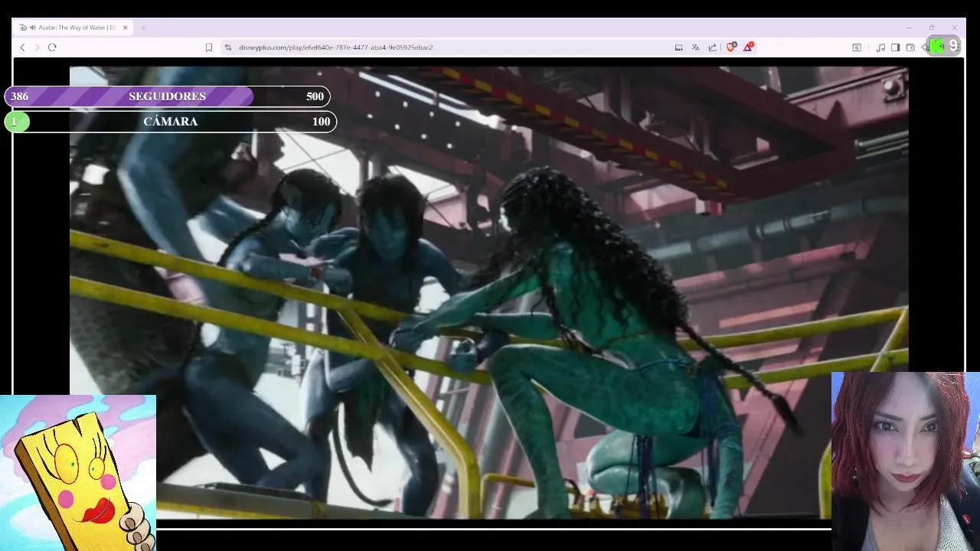Click the CÁMARA goal bar
The image size is (980, 551).
click(x=171, y=122)
